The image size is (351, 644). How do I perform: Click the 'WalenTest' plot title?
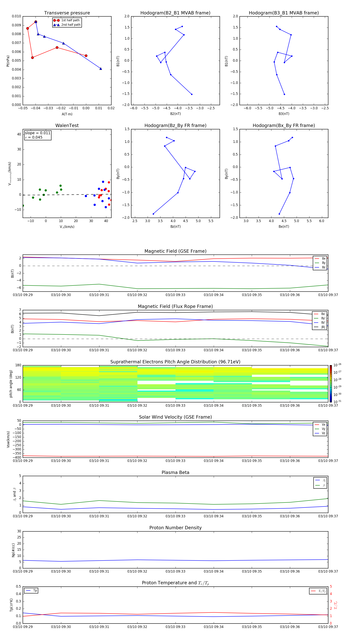[67, 125]
